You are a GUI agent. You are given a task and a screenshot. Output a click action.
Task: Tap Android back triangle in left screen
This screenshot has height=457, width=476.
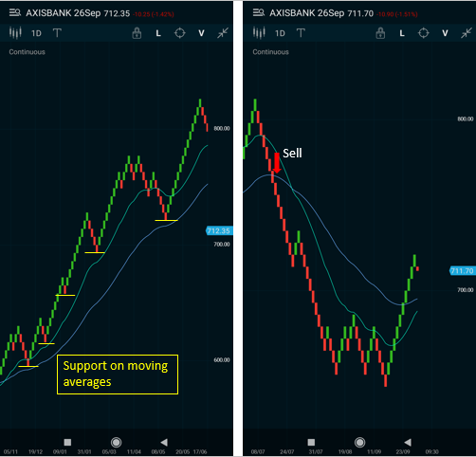[164, 442]
